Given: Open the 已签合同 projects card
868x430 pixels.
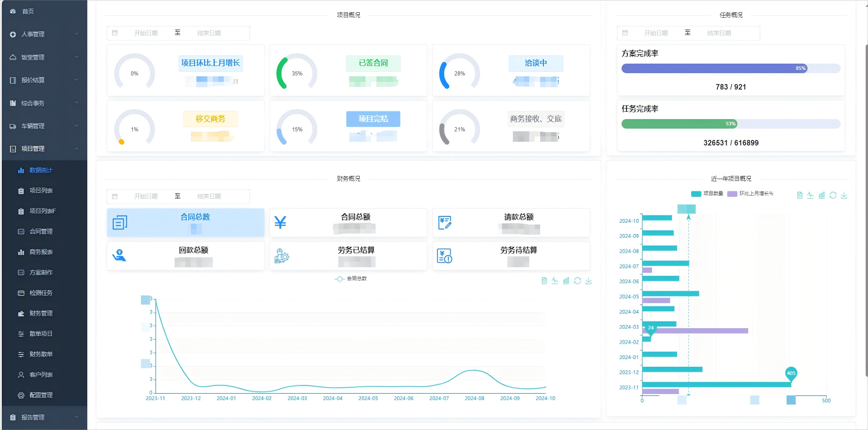Looking at the screenshot, I should coord(373,63).
